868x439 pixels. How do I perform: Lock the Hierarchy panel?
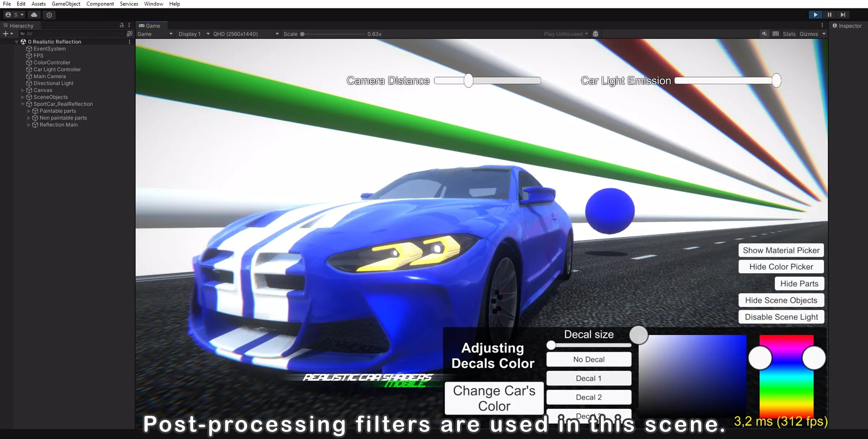(x=122, y=25)
